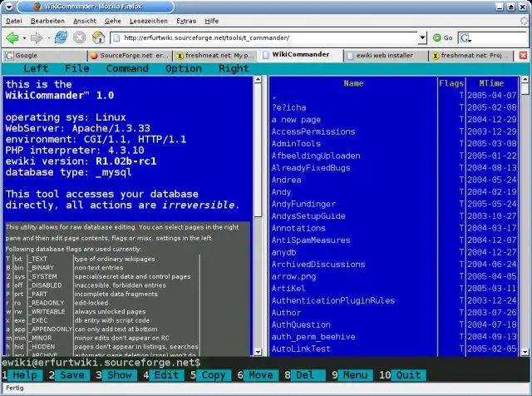Switch to the SourceForge.net tab
This screenshot has height=396, width=532.
[x=131, y=56]
